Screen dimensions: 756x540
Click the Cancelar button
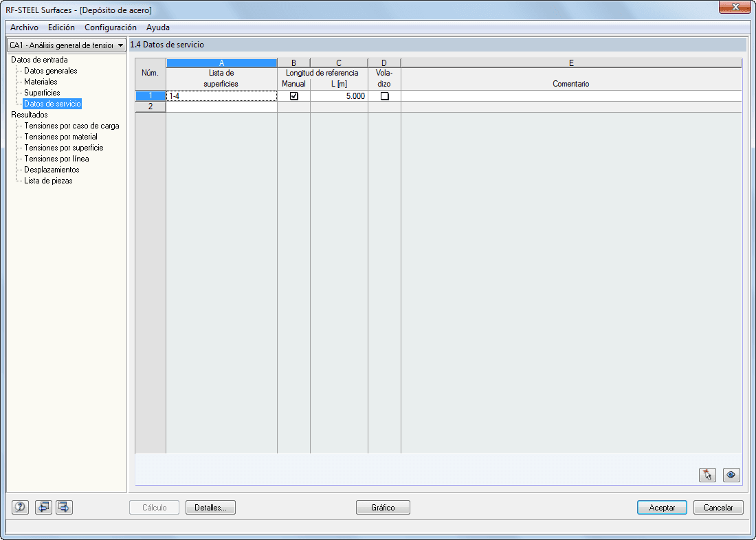pyautogui.click(x=718, y=507)
